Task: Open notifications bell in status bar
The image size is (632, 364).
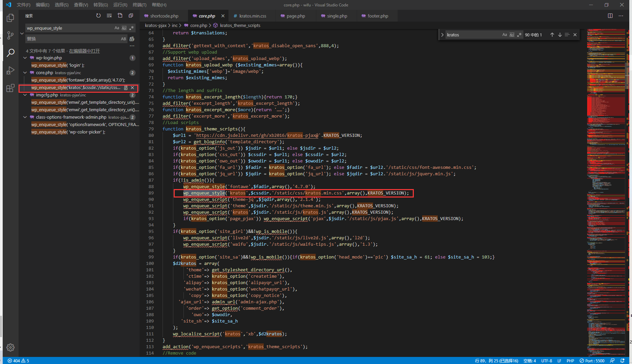Action: pyautogui.click(x=622, y=361)
